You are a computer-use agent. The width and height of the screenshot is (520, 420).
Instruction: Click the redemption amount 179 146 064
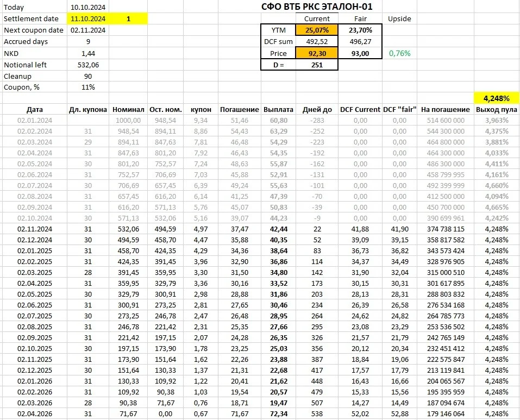(446, 413)
